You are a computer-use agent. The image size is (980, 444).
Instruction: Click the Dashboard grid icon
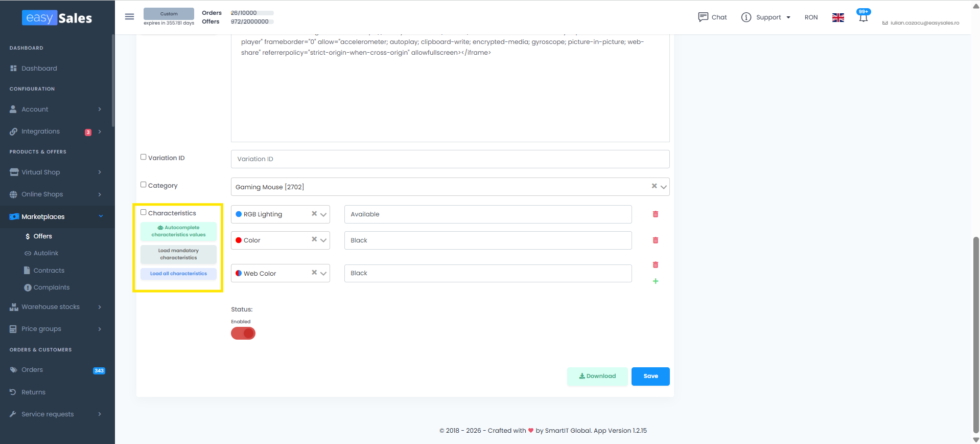click(x=14, y=68)
